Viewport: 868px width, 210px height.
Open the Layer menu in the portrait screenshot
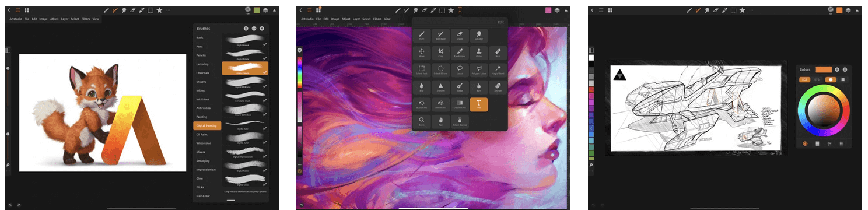pos(356,19)
